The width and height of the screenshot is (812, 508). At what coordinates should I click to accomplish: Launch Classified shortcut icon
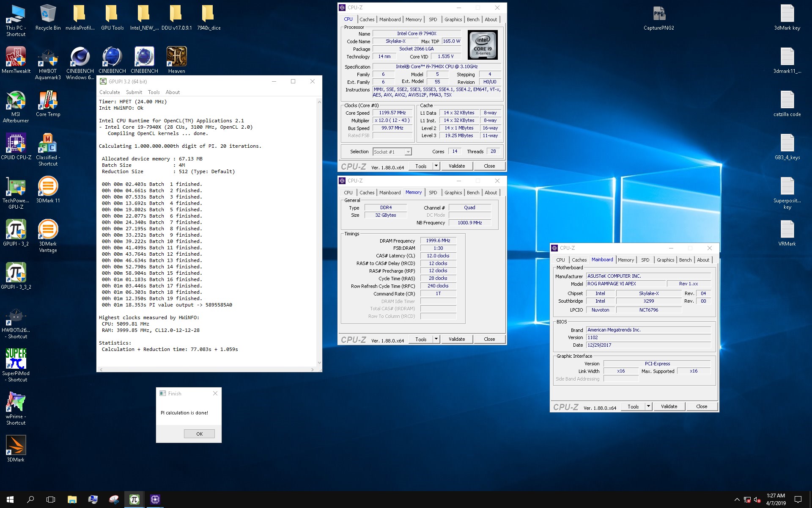[48, 150]
